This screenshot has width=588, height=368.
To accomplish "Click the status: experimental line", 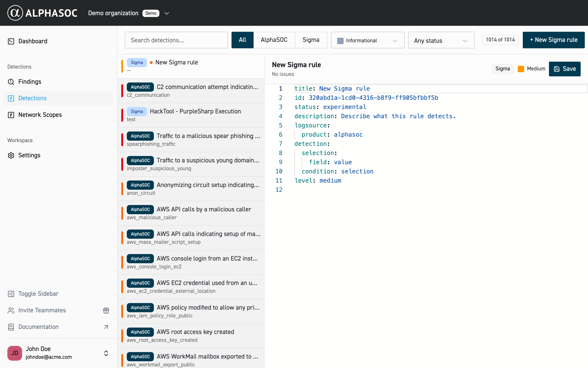I will point(330,107).
